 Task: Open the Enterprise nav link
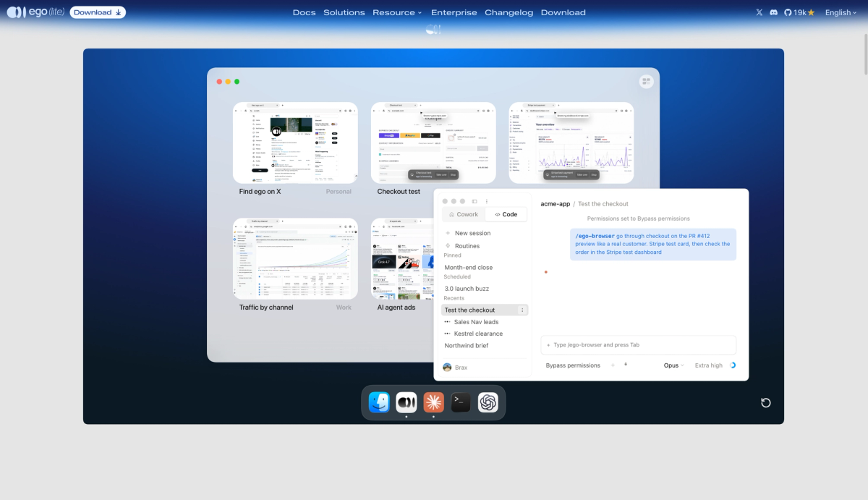pos(454,12)
